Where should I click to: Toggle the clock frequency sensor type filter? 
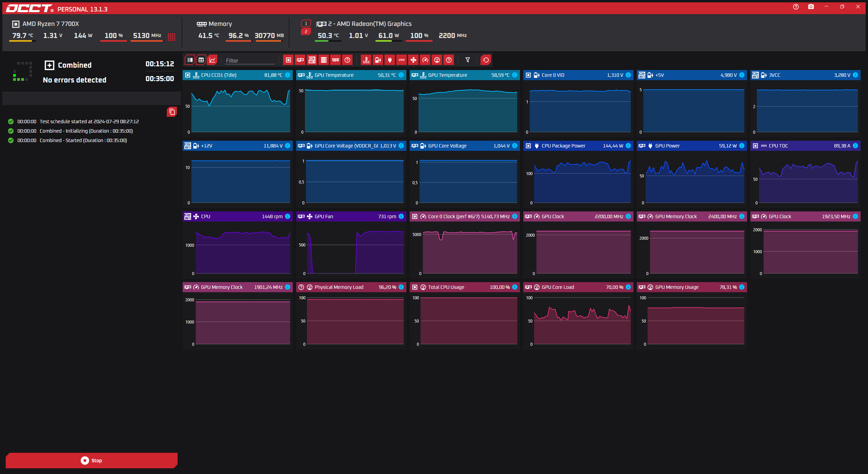(425, 60)
